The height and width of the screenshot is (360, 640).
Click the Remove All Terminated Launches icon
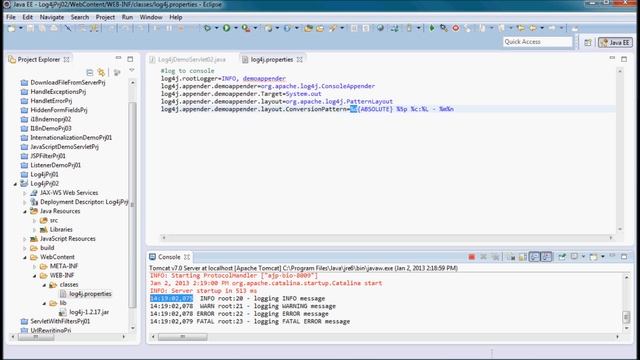[x=495, y=257]
